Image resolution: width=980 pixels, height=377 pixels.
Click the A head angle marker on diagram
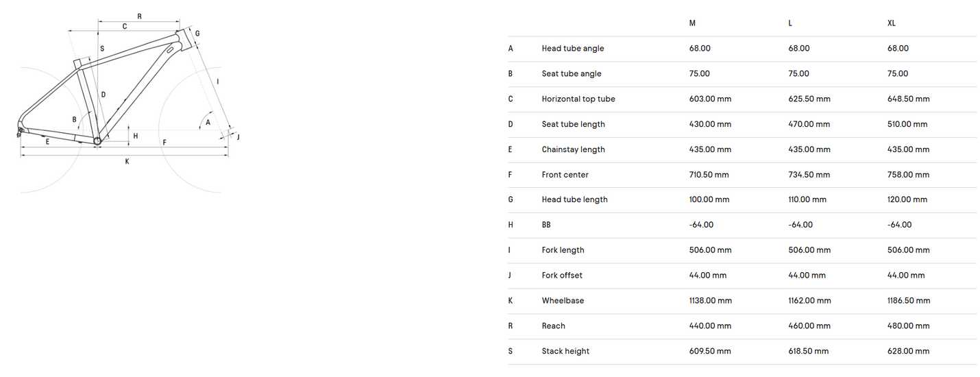(x=208, y=123)
